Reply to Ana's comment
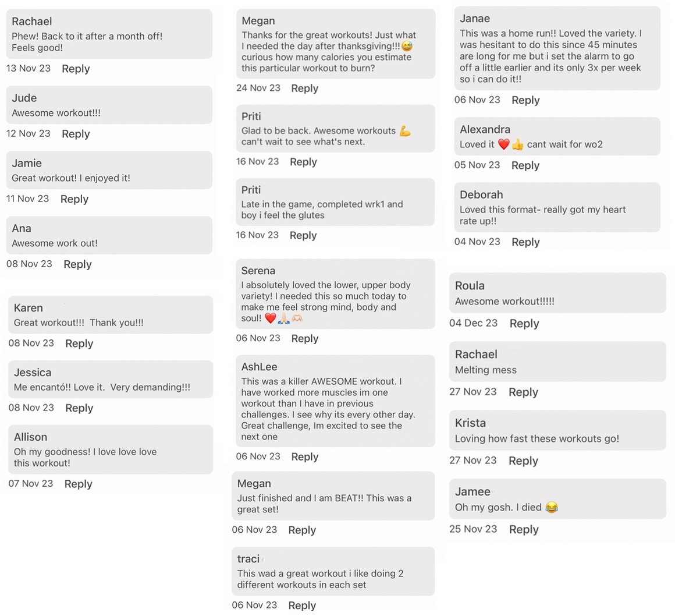675x616 pixels. pos(77,264)
